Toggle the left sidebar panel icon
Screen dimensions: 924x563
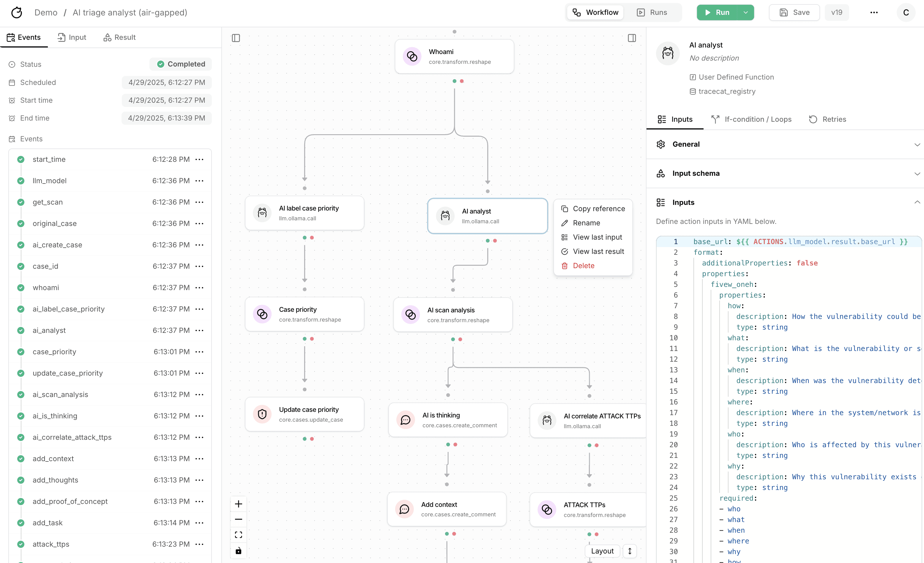(x=236, y=38)
